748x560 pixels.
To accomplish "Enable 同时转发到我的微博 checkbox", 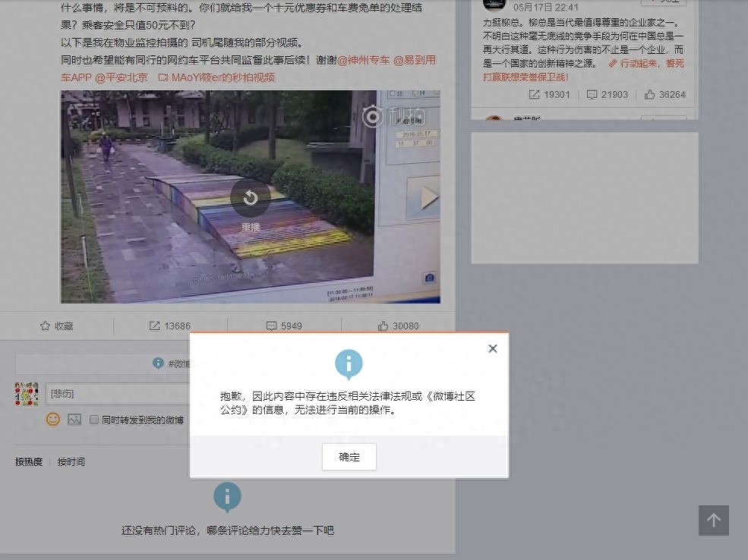I will [94, 420].
